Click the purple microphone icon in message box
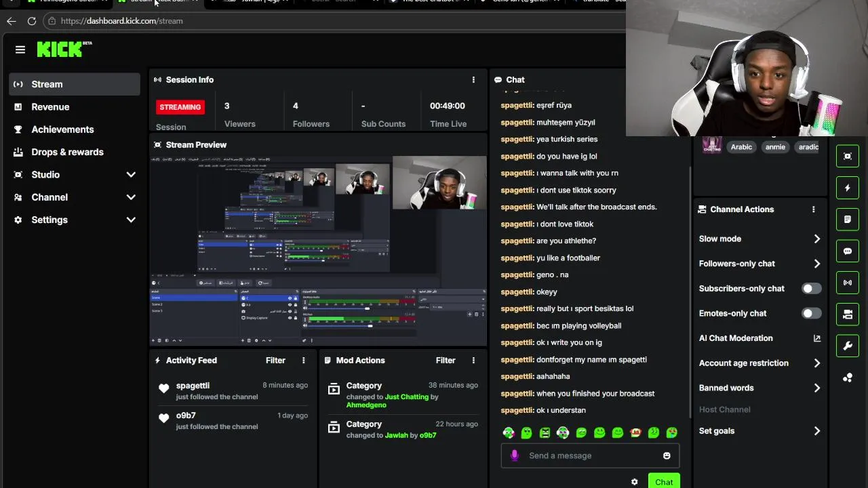868x488 pixels. click(514, 455)
